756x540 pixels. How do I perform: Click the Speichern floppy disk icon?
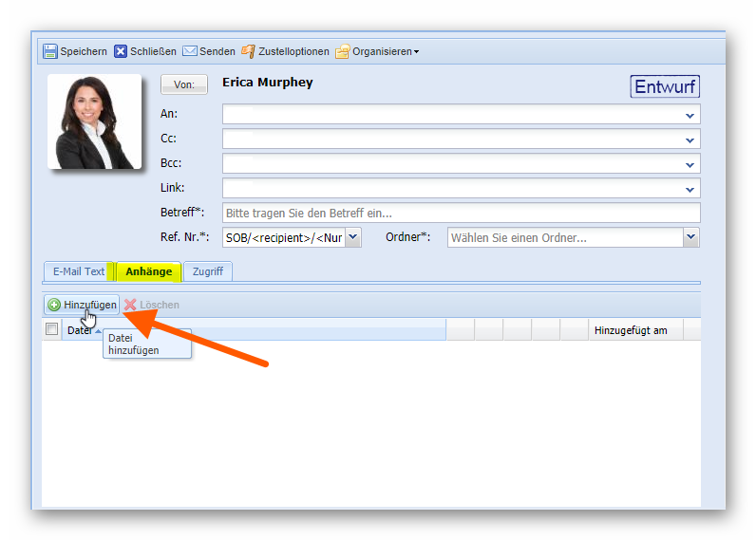(x=50, y=51)
